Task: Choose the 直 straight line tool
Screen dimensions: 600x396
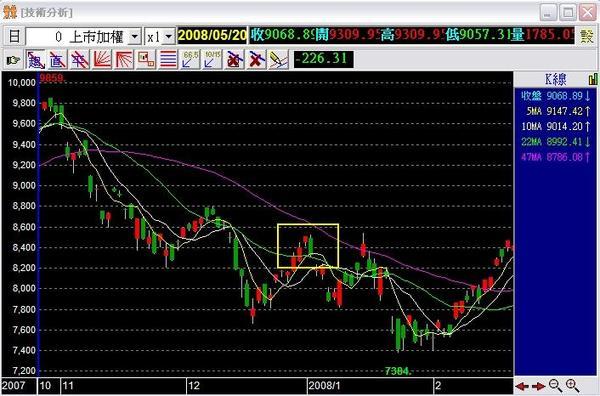Action: (58, 60)
